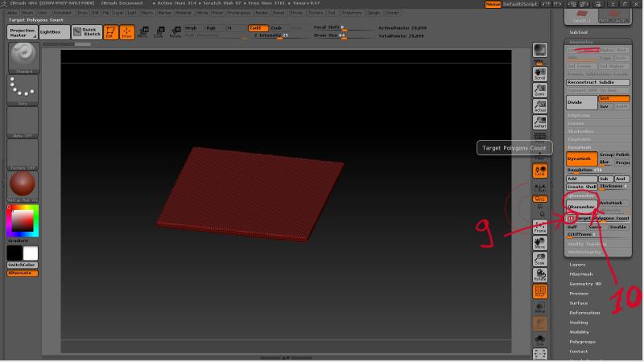Viewport: 644px width, 362px height.
Task: Select the Standard brush thumbnail
Action: (23, 57)
